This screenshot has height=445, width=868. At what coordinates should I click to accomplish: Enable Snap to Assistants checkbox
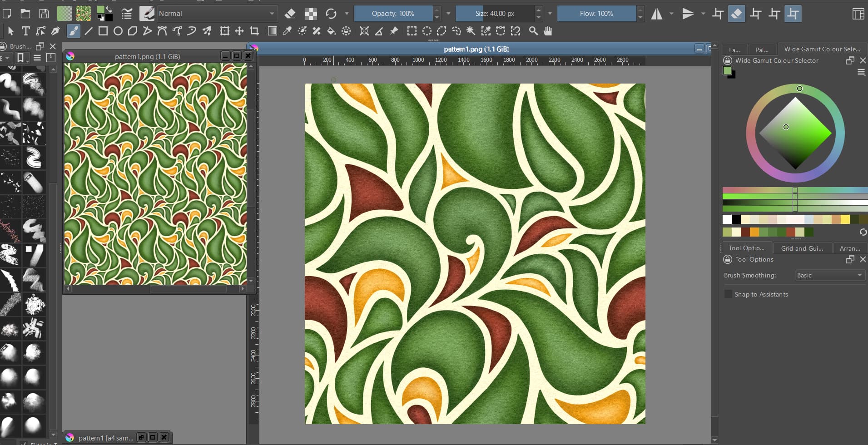coord(728,294)
